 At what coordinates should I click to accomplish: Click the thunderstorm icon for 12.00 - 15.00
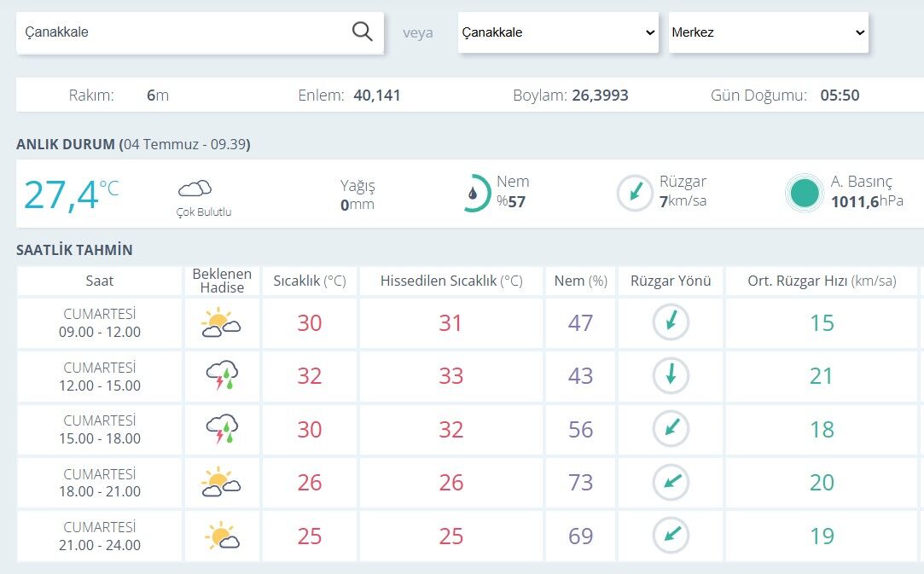(x=222, y=375)
